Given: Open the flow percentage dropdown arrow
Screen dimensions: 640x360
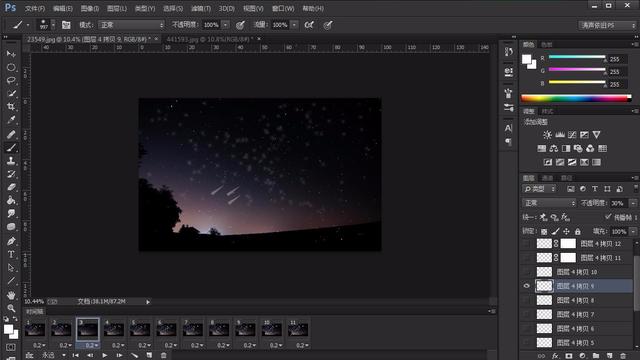Looking at the screenshot, I should [294, 25].
